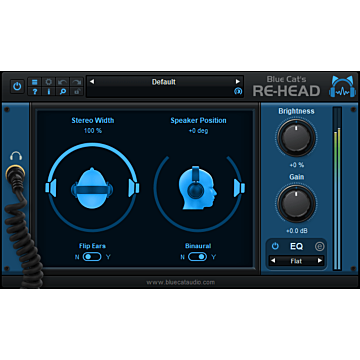Open the info 'i' icon
The height and width of the screenshot is (360, 360).
[x=49, y=92]
